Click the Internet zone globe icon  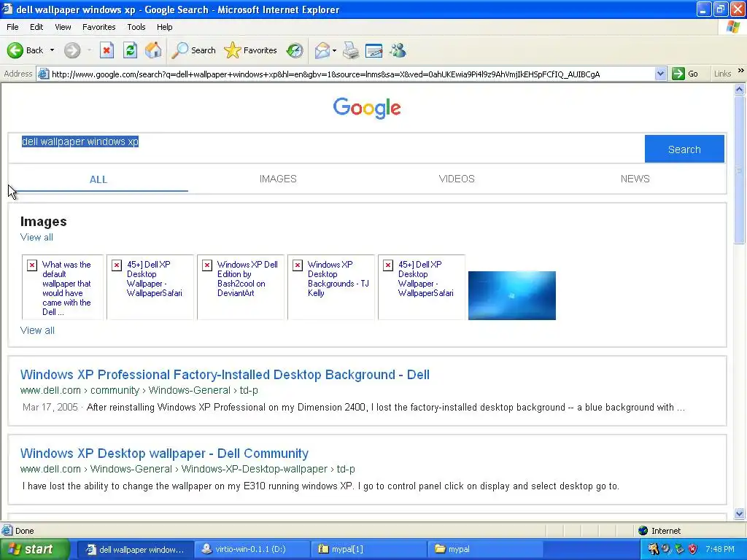[x=643, y=531]
